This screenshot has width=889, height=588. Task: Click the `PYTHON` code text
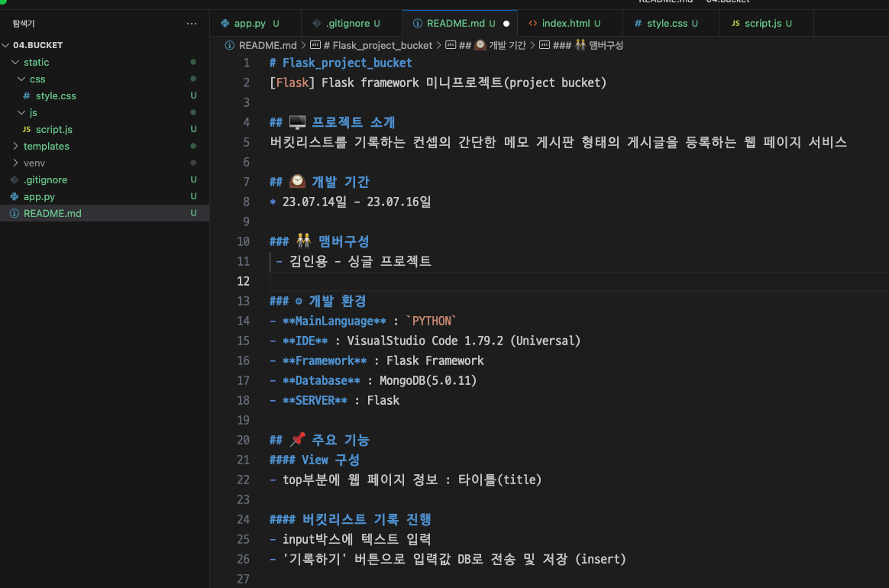pyautogui.click(x=432, y=321)
